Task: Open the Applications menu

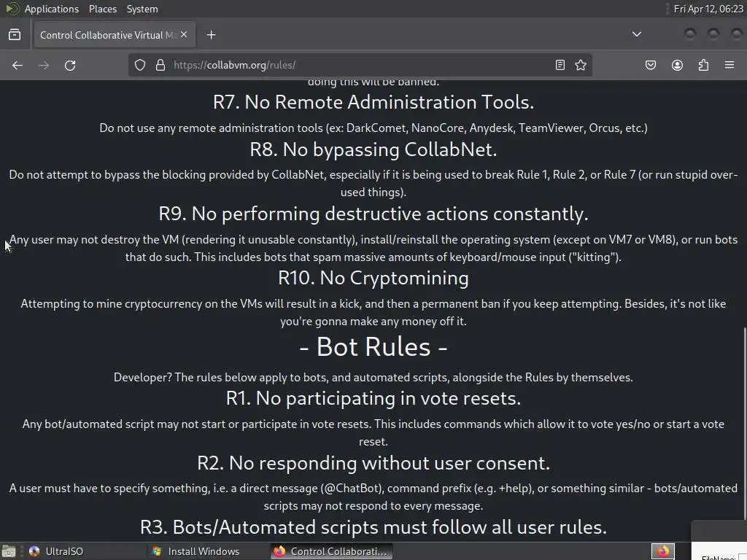Action: click(52, 9)
